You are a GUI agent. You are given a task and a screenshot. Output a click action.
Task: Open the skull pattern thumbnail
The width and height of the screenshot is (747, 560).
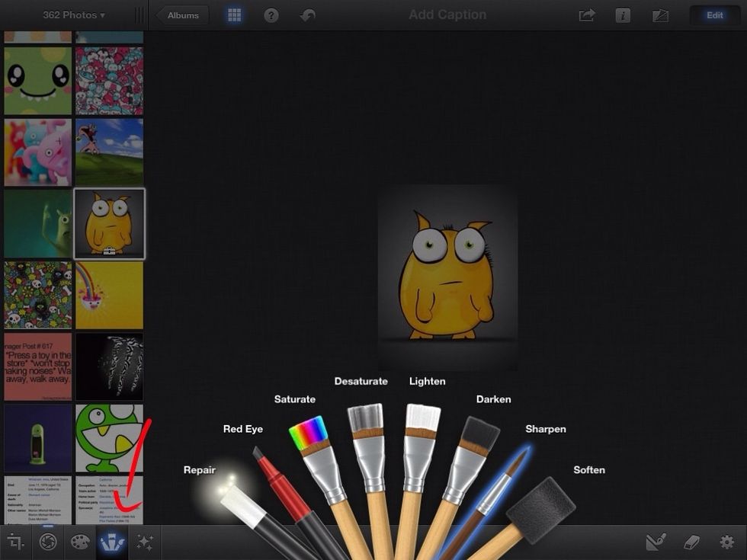(38, 296)
